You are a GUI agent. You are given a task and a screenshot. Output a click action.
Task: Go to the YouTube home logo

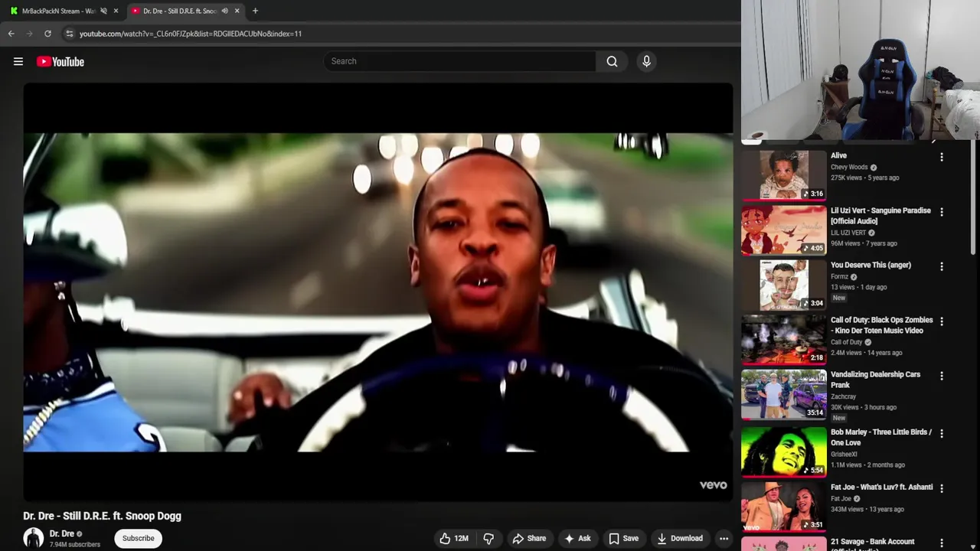60,61
